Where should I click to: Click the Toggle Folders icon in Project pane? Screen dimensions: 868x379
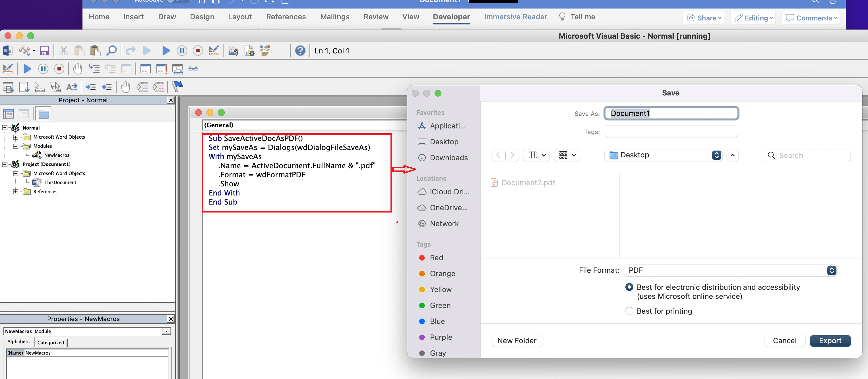coord(44,114)
